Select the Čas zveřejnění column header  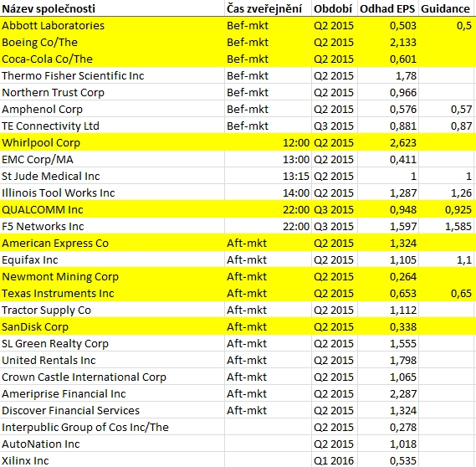coord(268,8)
